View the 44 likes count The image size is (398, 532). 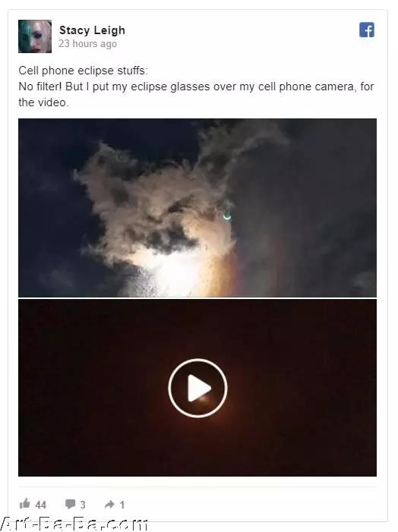tap(41, 505)
